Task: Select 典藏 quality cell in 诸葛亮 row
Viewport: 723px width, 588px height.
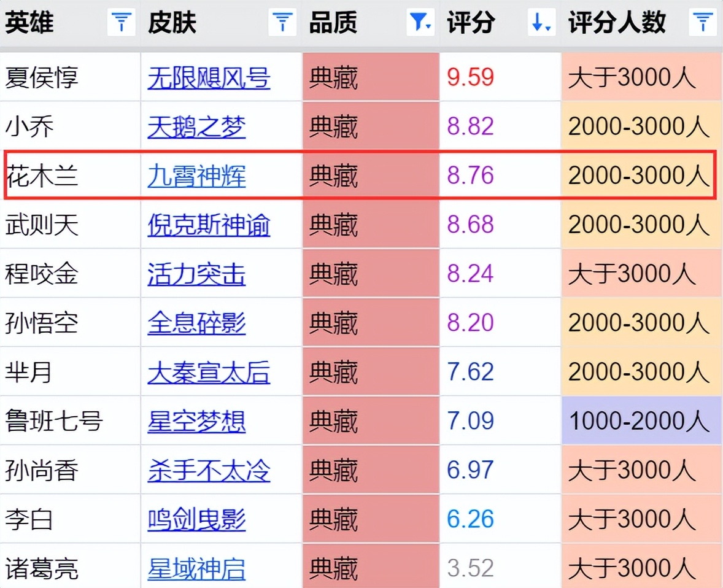Action: pyautogui.click(x=371, y=567)
